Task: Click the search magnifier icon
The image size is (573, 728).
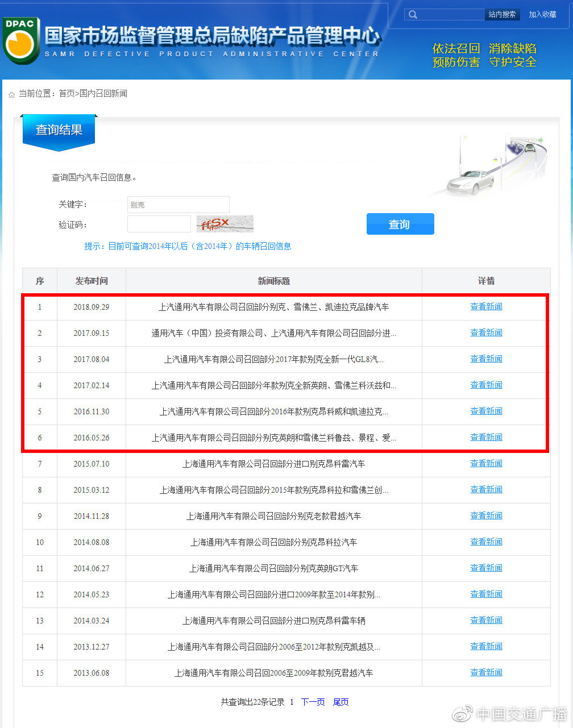Action: (413, 14)
